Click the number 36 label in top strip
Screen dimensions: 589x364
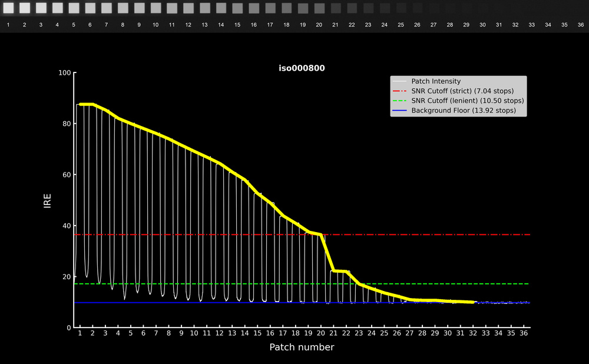(x=581, y=25)
